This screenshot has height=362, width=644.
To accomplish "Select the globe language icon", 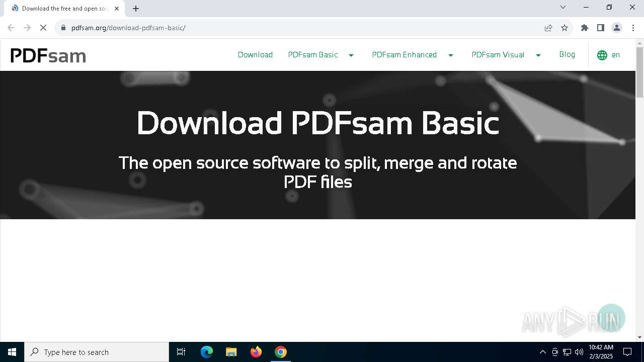I will [x=602, y=55].
